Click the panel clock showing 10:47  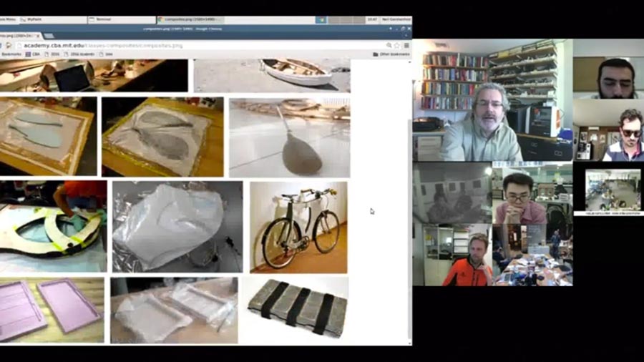click(371, 19)
